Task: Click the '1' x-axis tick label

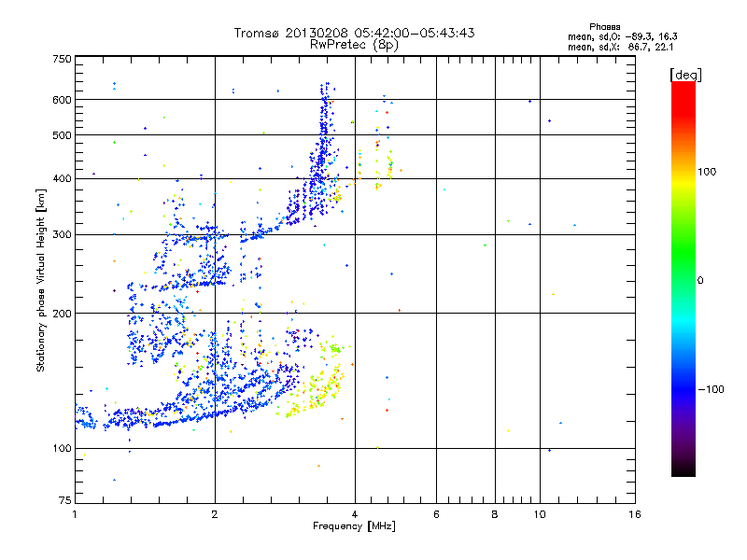Action: coord(75,514)
